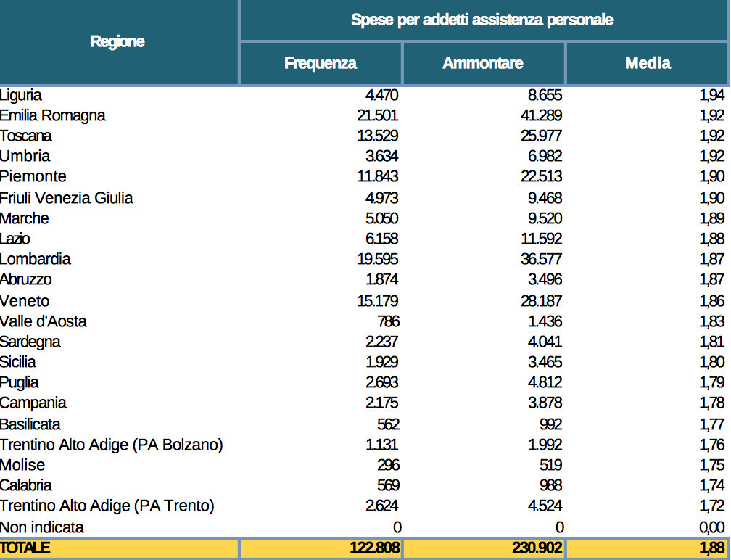Image resolution: width=731 pixels, height=560 pixels.
Task: Select Veneto amount value 28.187
Action: pos(541,301)
